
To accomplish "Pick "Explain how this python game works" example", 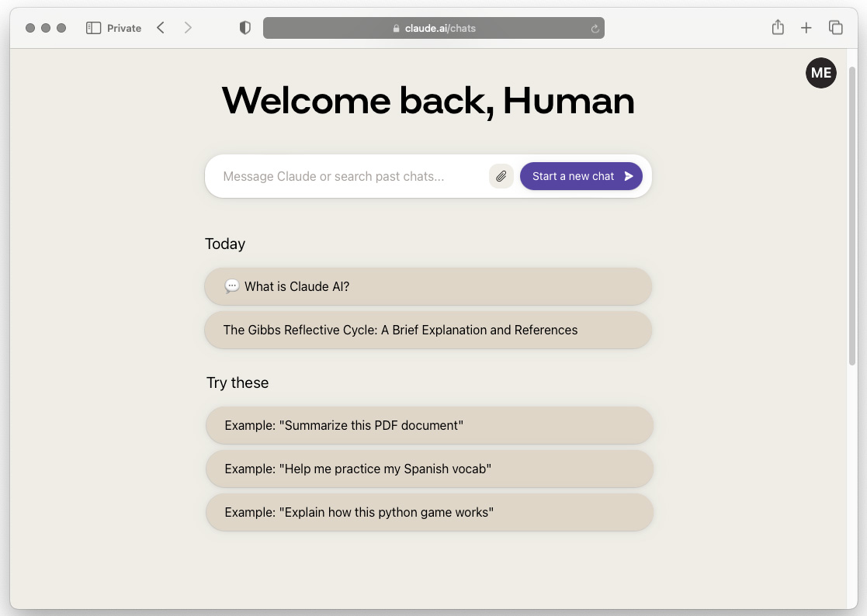I will [x=429, y=512].
